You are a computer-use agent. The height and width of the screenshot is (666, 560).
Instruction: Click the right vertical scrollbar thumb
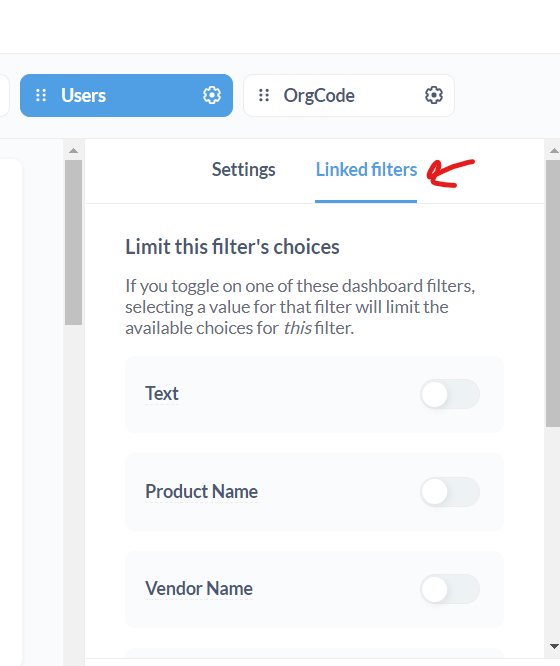[553, 293]
